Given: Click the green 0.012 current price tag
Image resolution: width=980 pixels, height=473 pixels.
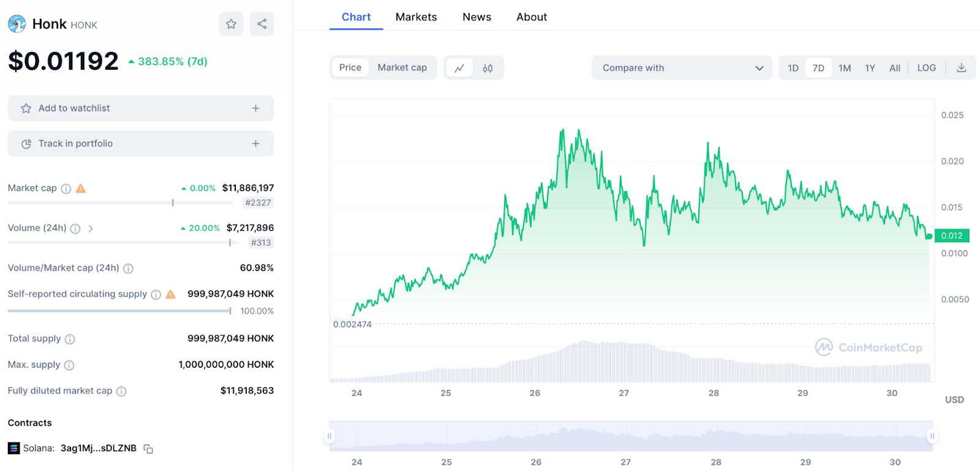Looking at the screenshot, I should coord(952,236).
